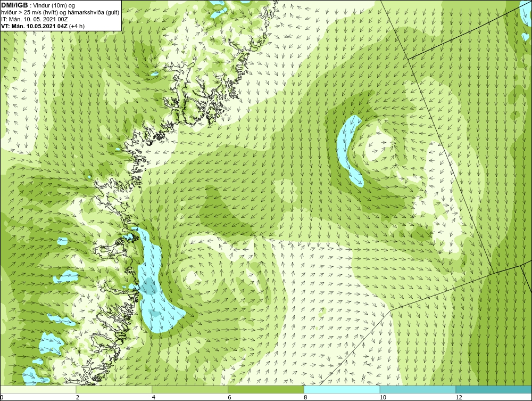Click the 10–12 m/s teal legend swatch
Image resolution: width=532 pixels, height=401 pixels.
point(418,389)
